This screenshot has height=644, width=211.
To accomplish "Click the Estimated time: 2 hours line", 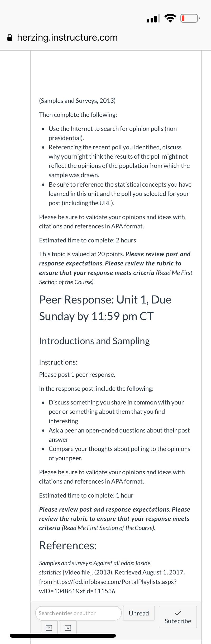I will 88,240.
